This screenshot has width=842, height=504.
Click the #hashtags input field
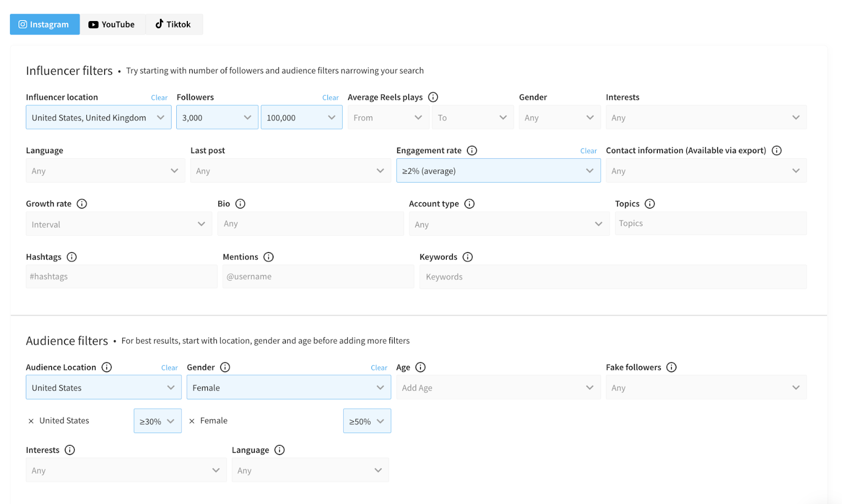point(121,277)
